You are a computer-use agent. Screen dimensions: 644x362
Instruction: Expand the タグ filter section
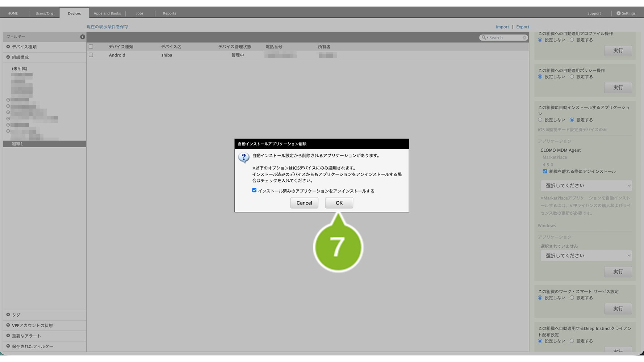tap(8, 315)
